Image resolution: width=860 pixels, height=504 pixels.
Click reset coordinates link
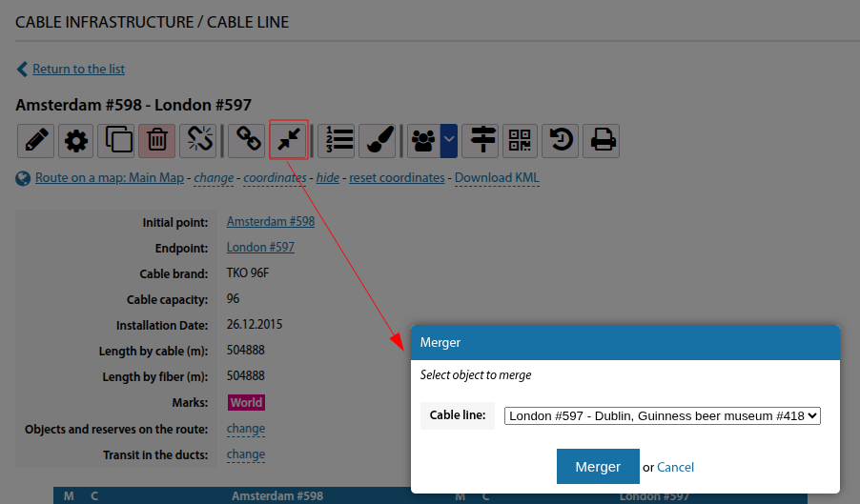pyautogui.click(x=397, y=178)
